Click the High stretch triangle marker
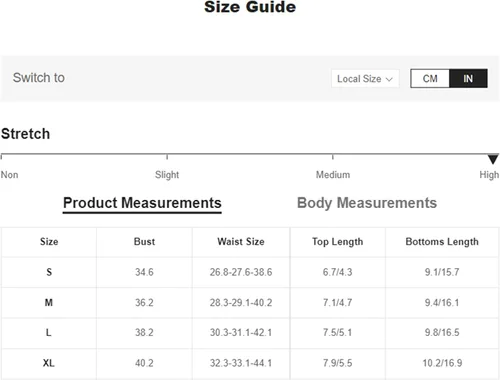 point(493,159)
